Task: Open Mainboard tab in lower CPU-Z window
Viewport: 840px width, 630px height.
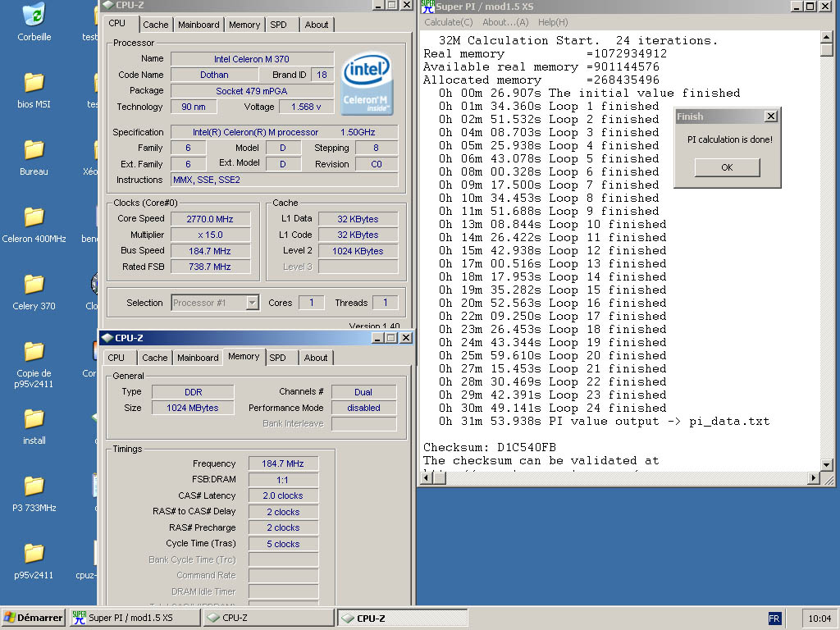Action: click(x=198, y=358)
